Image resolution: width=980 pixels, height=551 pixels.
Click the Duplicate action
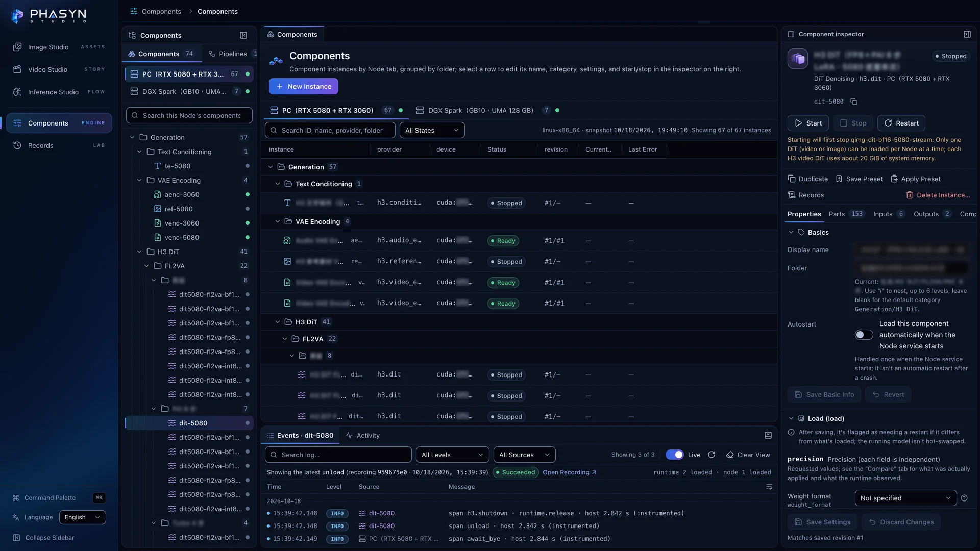808,179
